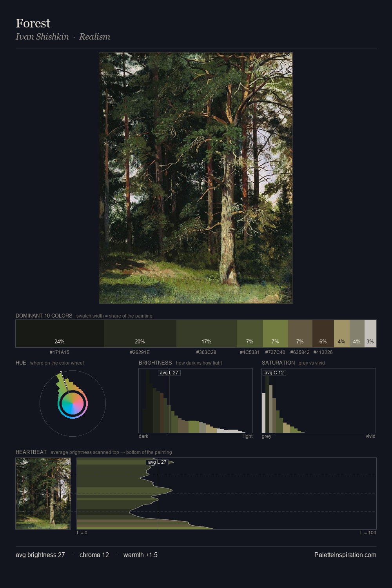Click the 'avg C 12' marker in Saturation histogram
This screenshot has width=392, height=588.
(x=274, y=373)
